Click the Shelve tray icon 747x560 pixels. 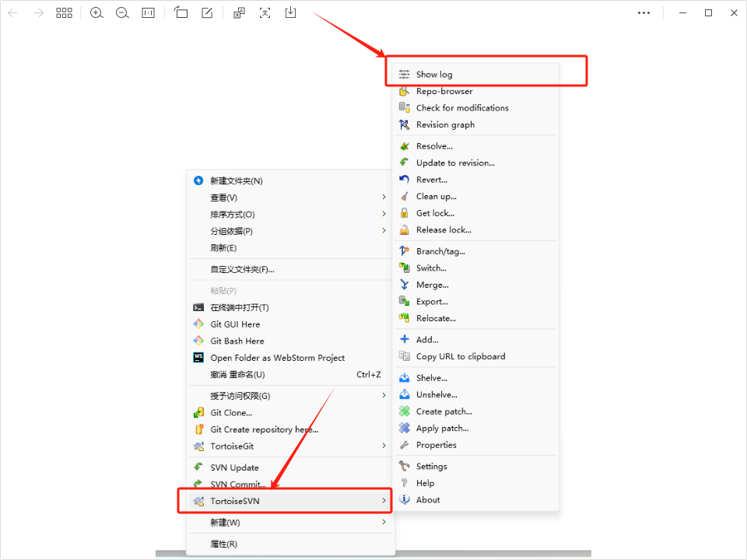404,378
